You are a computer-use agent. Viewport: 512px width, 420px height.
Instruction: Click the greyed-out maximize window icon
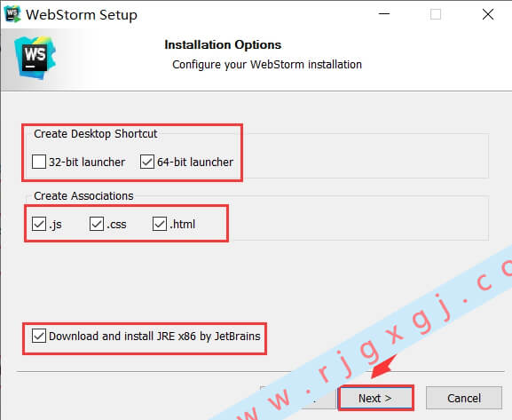436,14
